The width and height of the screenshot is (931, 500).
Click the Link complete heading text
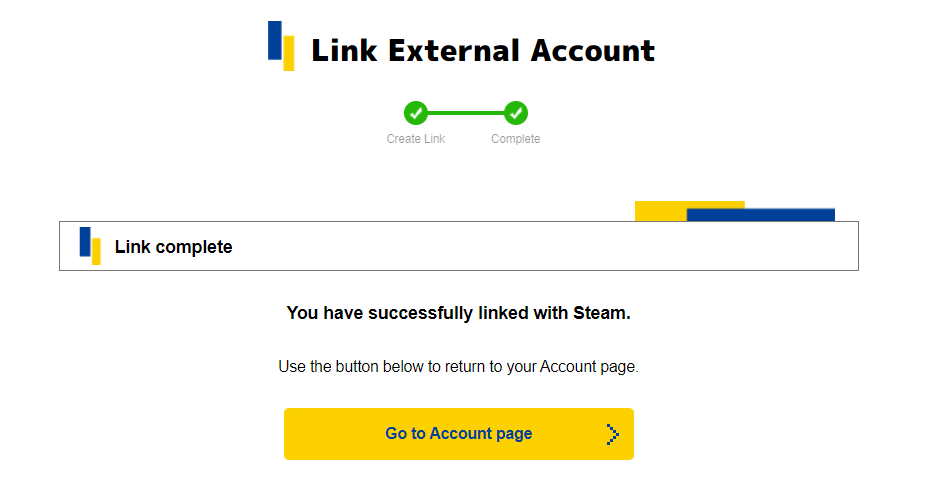coord(173,246)
